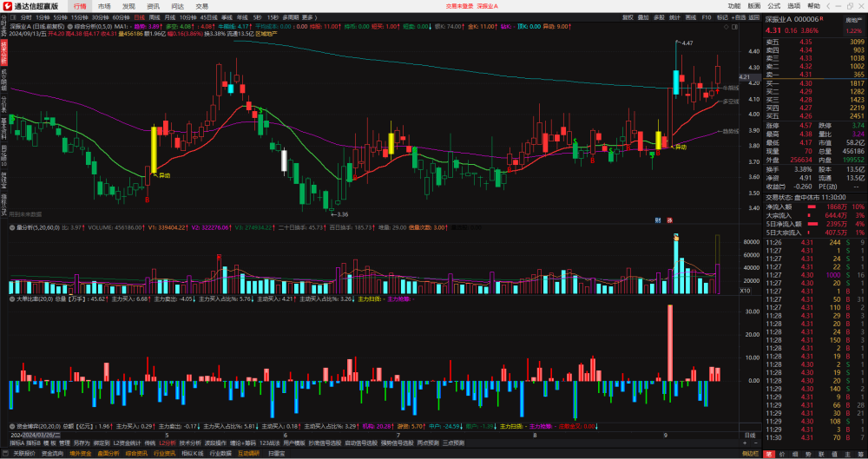Open the 多周期 multi-period option

point(291,17)
